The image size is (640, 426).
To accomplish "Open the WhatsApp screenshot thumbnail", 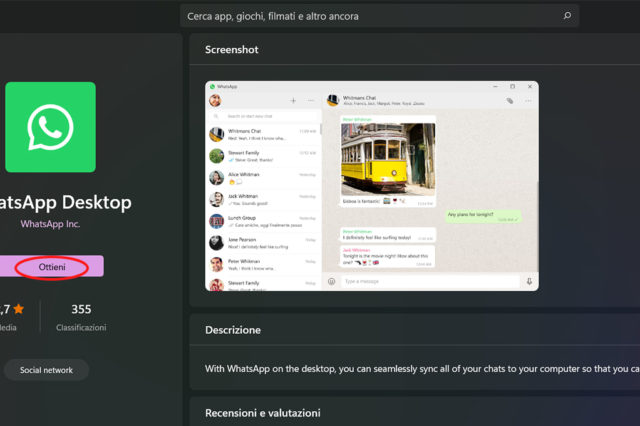I will (x=372, y=186).
